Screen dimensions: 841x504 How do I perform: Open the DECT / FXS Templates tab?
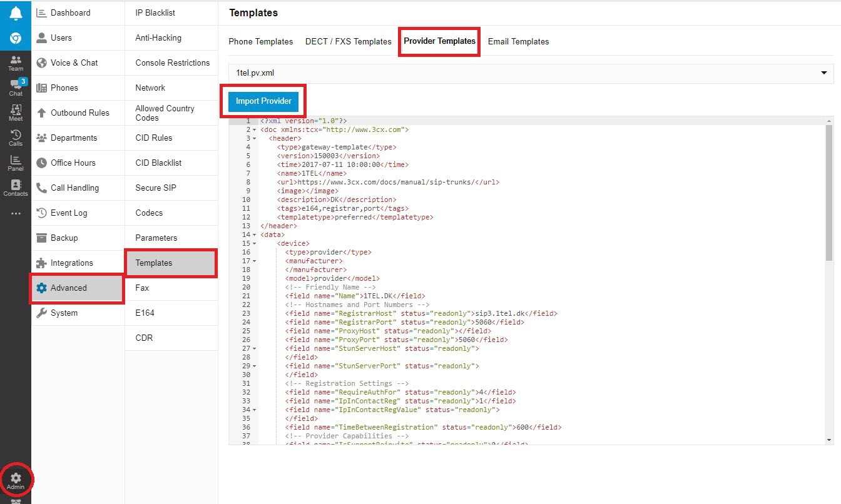point(348,42)
